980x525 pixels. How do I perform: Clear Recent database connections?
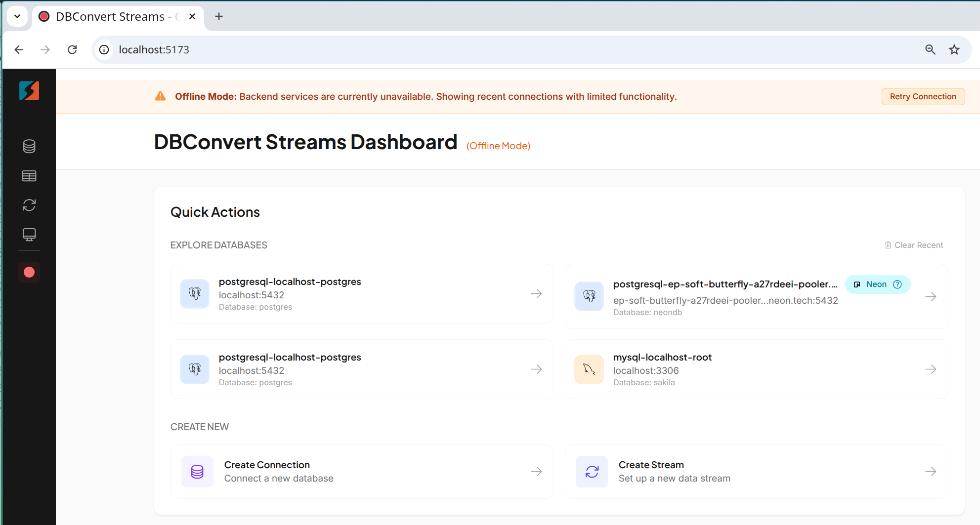coord(918,244)
